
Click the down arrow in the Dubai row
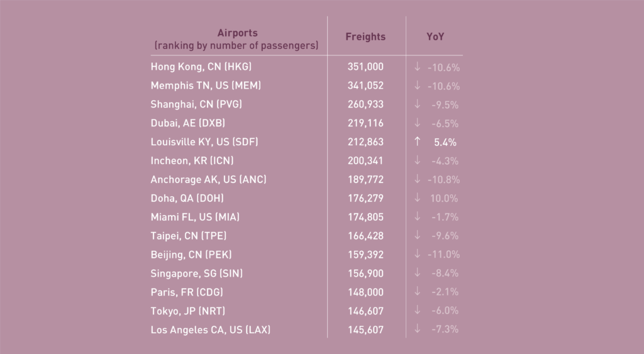417,123
